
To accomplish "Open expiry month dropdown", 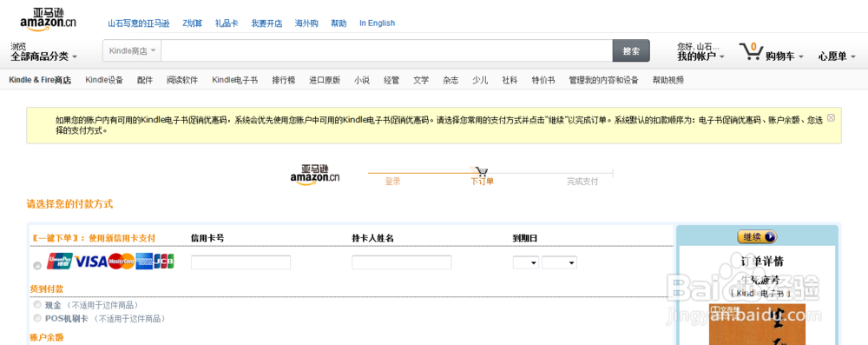I will tap(526, 262).
